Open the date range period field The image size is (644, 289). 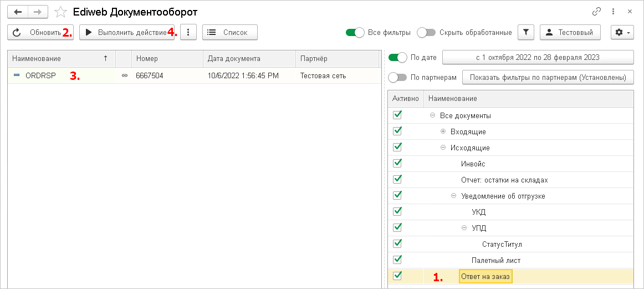point(537,57)
